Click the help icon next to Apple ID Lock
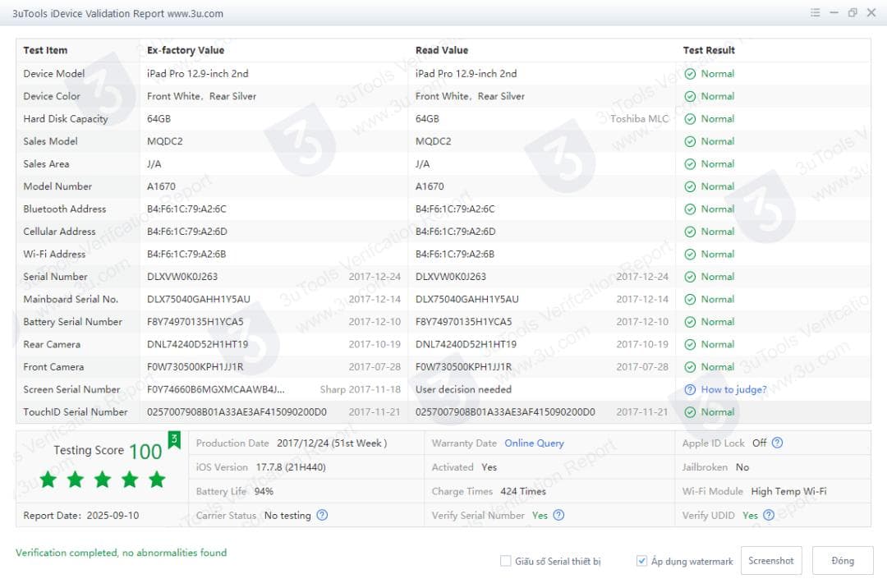The image size is (887, 588). pos(777,443)
